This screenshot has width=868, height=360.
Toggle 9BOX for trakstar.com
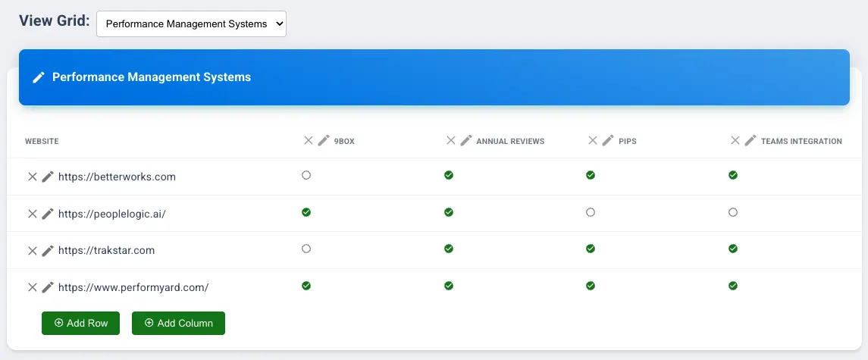click(x=306, y=249)
